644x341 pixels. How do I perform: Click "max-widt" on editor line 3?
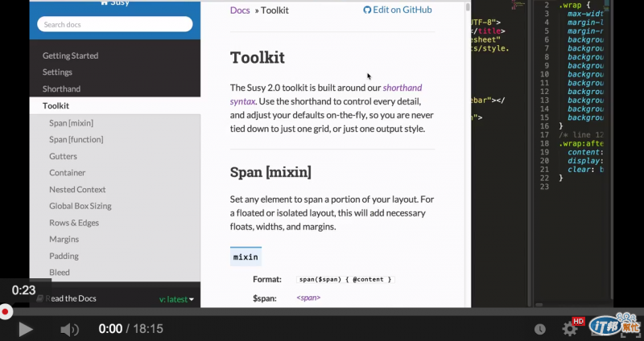pos(585,14)
